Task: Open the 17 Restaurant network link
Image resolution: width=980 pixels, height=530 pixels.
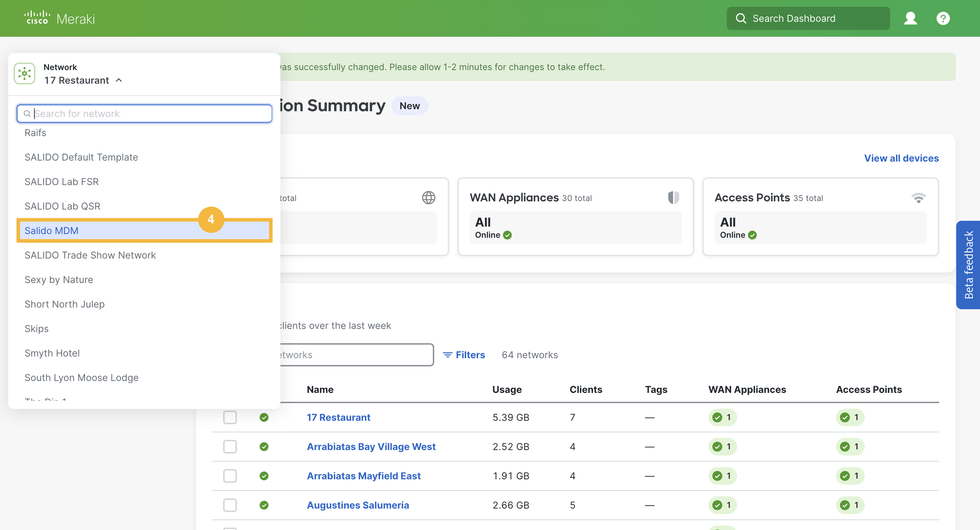Action: pyautogui.click(x=338, y=417)
